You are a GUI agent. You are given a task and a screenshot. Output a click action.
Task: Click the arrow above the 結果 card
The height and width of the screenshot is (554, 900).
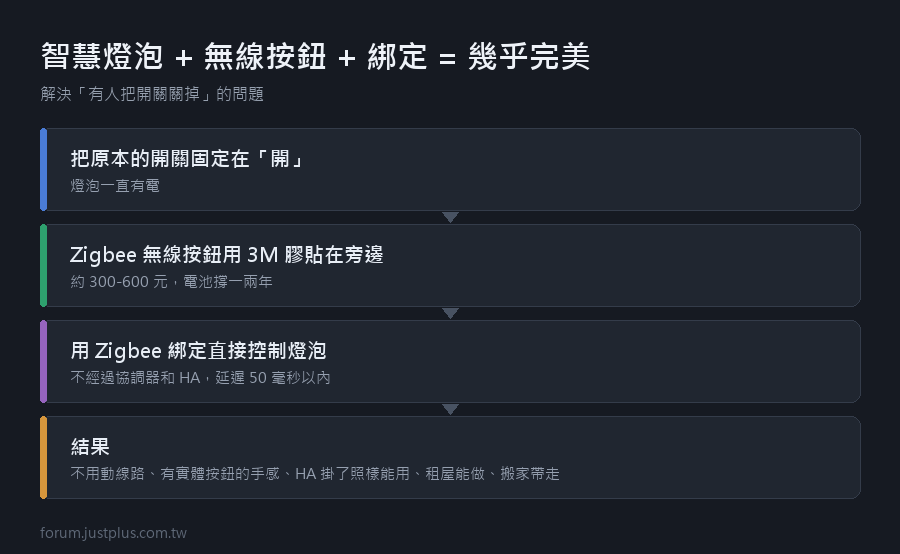[x=451, y=409]
